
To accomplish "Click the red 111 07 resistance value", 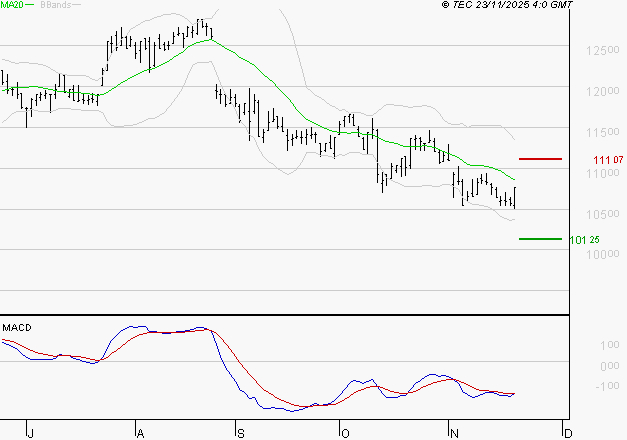I will coord(608,160).
